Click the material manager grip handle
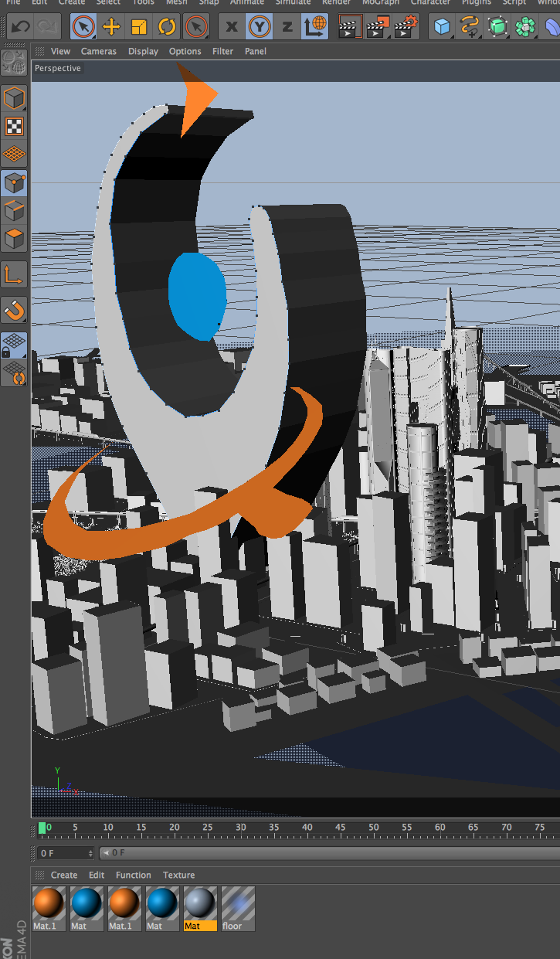Image resolution: width=560 pixels, height=959 pixels. pyautogui.click(x=39, y=875)
